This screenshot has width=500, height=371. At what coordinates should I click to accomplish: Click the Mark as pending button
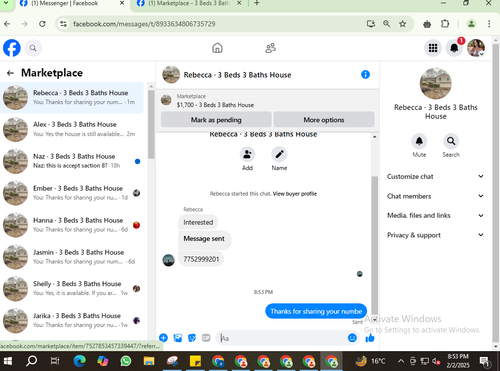pyautogui.click(x=216, y=120)
